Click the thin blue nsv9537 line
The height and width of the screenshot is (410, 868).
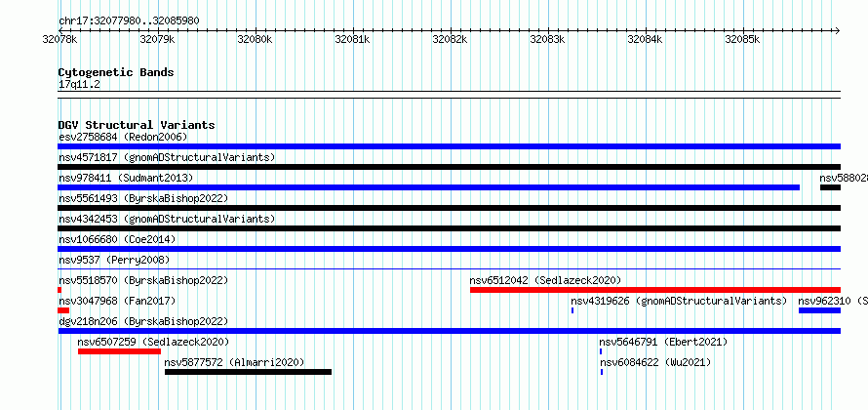tap(449, 268)
